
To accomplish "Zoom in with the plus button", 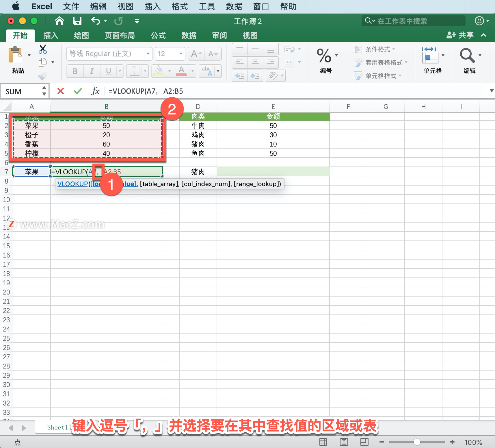I will pos(452,442).
